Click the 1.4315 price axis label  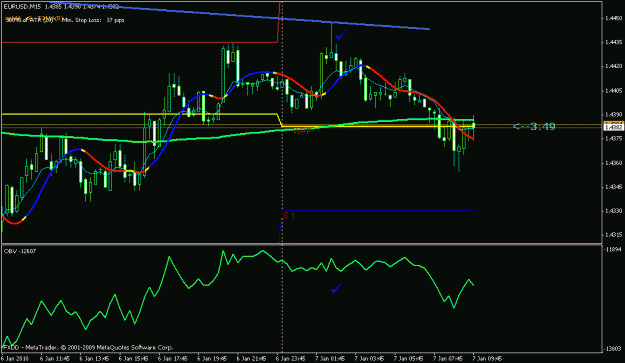click(x=613, y=235)
